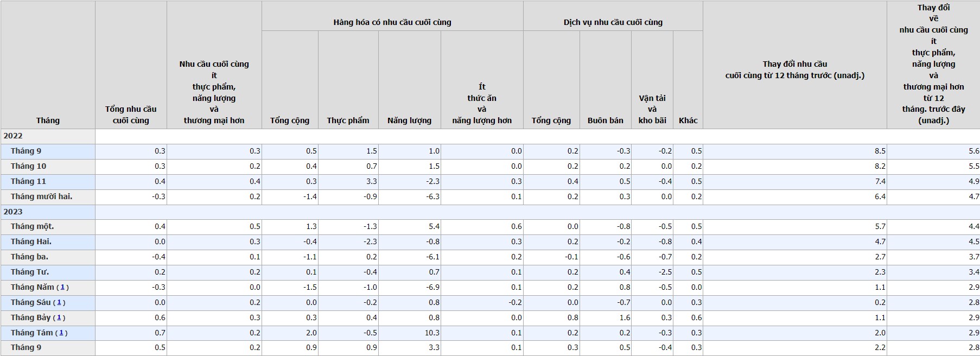This screenshot has height=356, width=980.
Task: Follow footnote 1 link beside Tháng Tám
Action: [x=61, y=333]
